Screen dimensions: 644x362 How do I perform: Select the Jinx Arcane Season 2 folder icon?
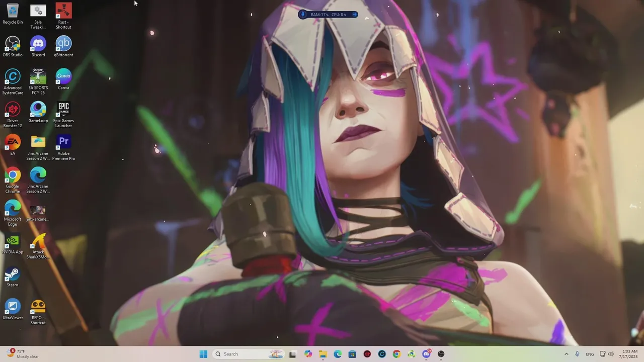pos(38,147)
